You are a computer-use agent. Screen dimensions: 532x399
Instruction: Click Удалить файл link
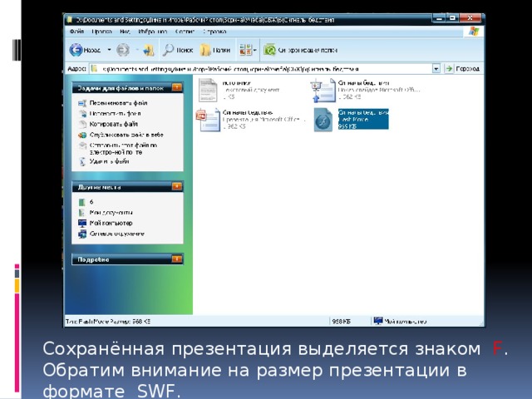109,161
